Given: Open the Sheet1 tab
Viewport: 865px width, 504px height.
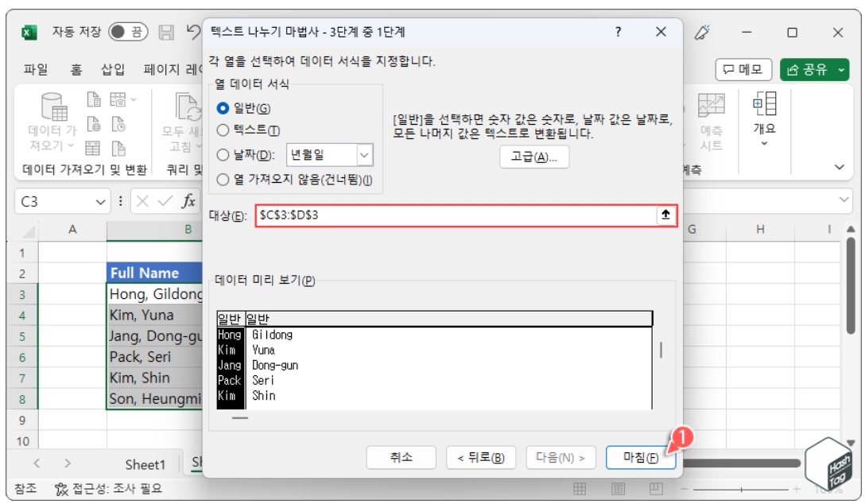Looking at the screenshot, I should pyautogui.click(x=145, y=464).
